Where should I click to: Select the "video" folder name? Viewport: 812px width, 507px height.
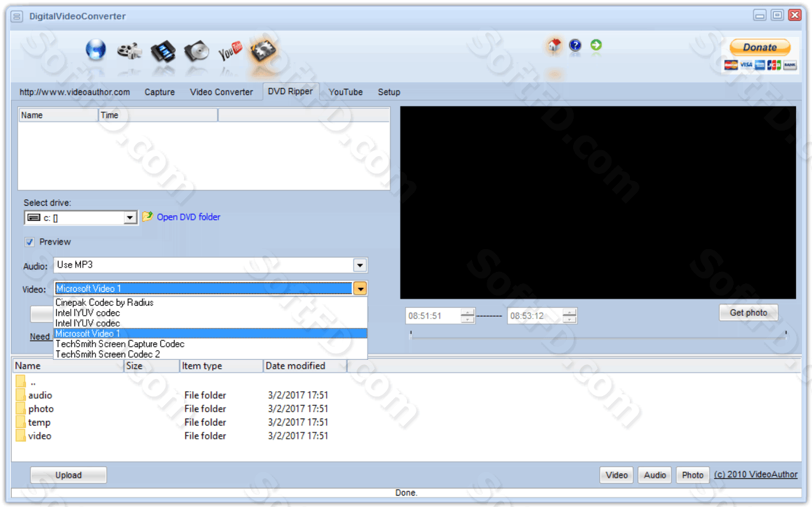tap(39, 436)
